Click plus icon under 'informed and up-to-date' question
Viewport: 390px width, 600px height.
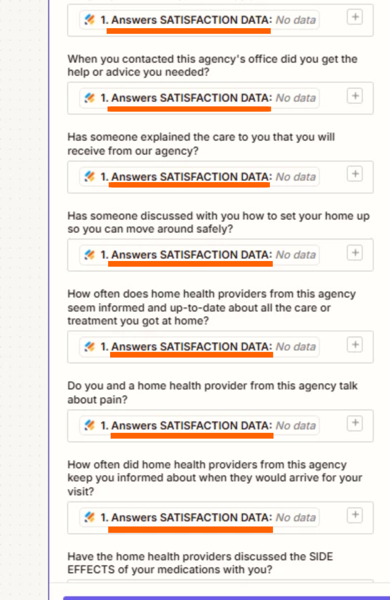click(355, 345)
